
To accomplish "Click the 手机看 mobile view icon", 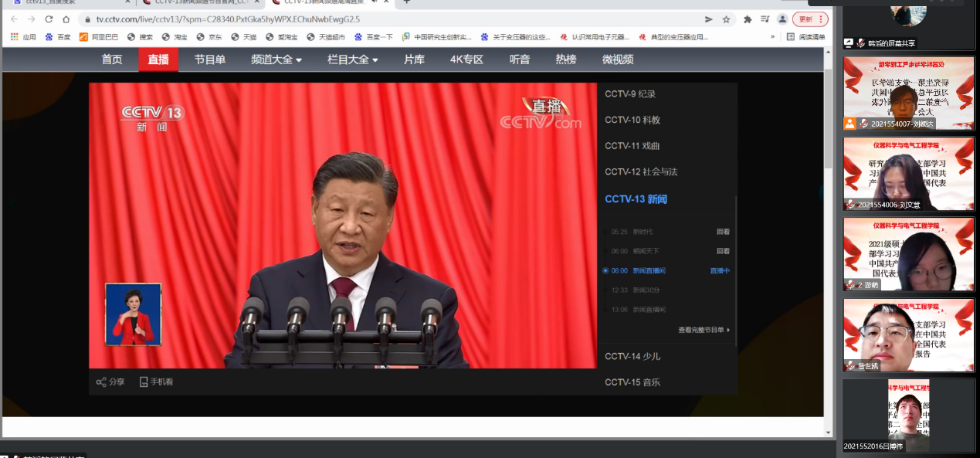I will pyautogui.click(x=144, y=382).
